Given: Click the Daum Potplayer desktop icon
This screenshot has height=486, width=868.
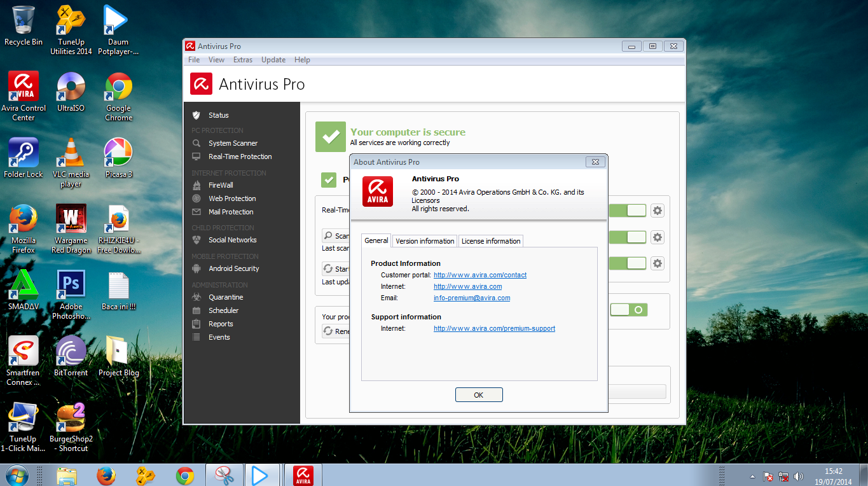Looking at the screenshot, I should pyautogui.click(x=119, y=29).
